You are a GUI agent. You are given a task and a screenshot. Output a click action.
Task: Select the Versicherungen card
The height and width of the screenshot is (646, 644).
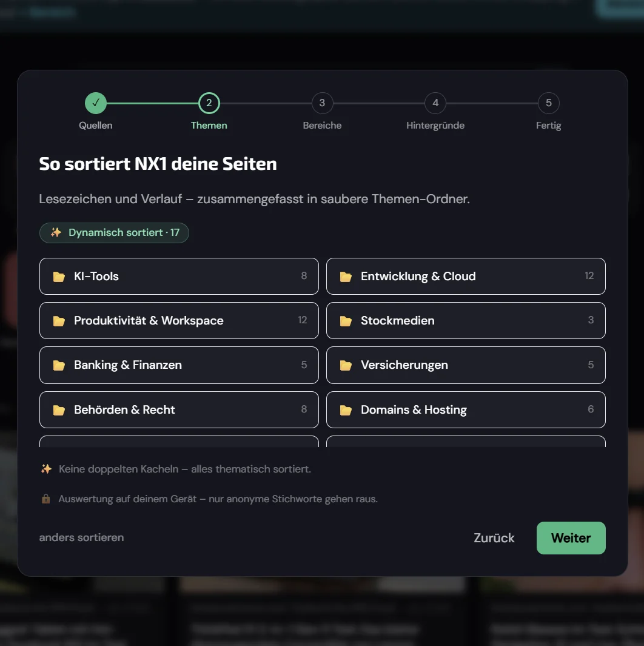point(466,365)
